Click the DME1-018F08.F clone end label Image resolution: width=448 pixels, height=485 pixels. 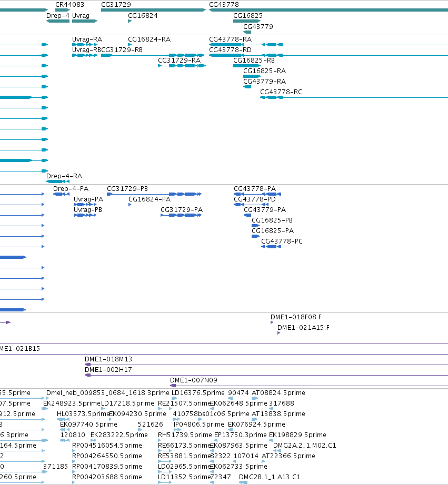coord(296,317)
